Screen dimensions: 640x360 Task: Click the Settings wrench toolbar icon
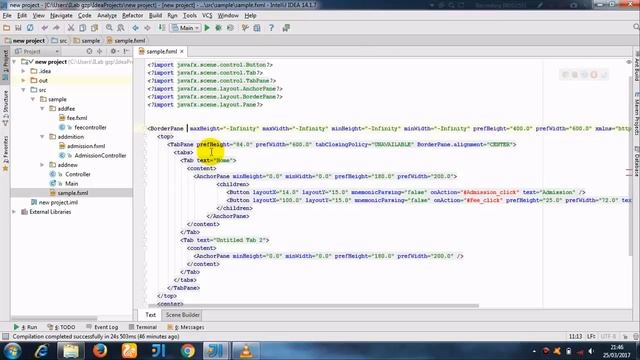tap(245, 28)
